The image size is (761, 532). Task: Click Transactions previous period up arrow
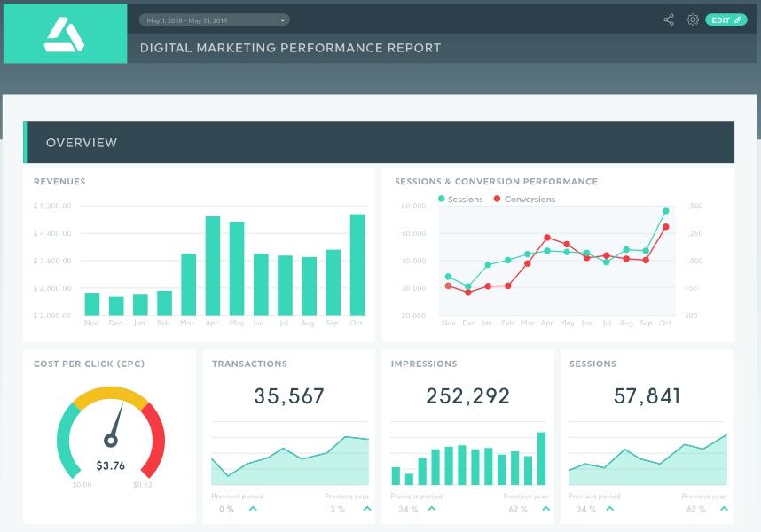click(253, 509)
